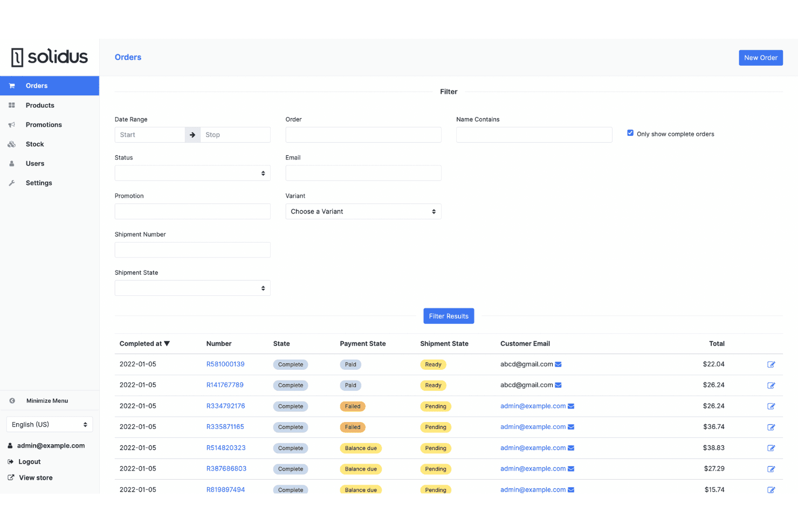
Task: Click the Stock cubes icon
Action: point(12,144)
